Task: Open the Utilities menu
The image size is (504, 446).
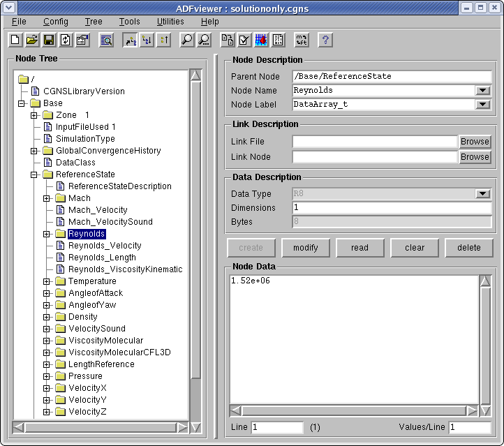Action: (x=170, y=22)
